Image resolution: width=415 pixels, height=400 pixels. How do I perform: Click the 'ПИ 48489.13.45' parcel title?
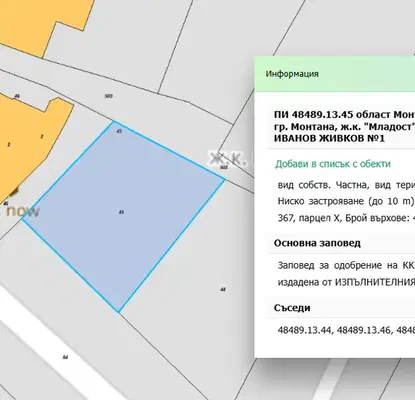pyautogui.click(x=313, y=114)
